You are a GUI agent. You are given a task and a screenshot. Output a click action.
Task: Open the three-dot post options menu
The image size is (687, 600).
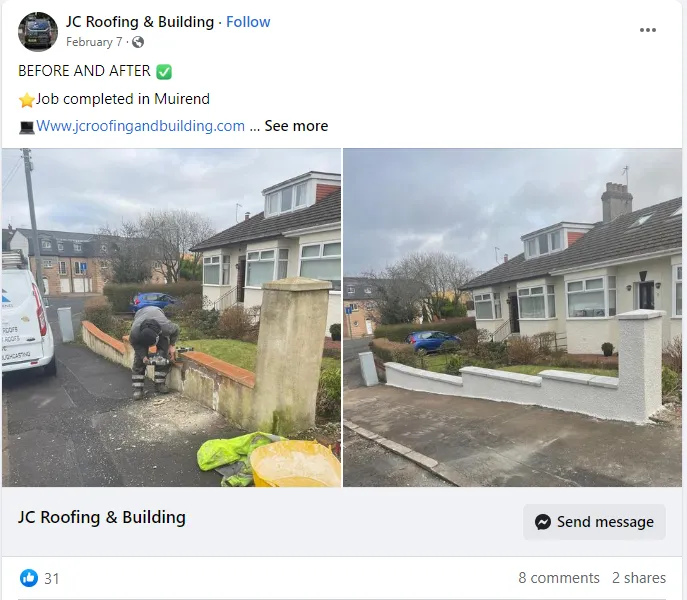click(648, 30)
